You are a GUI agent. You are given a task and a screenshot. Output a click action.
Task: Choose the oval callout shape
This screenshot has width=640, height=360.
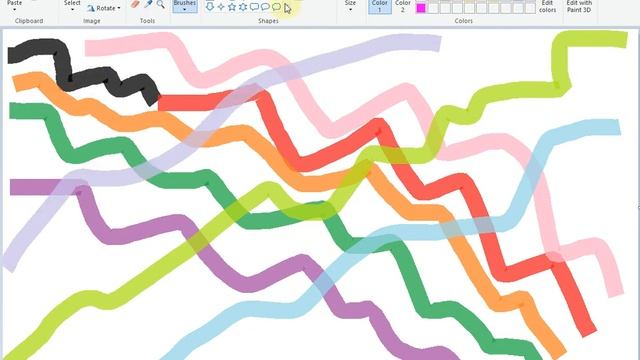[265, 6]
